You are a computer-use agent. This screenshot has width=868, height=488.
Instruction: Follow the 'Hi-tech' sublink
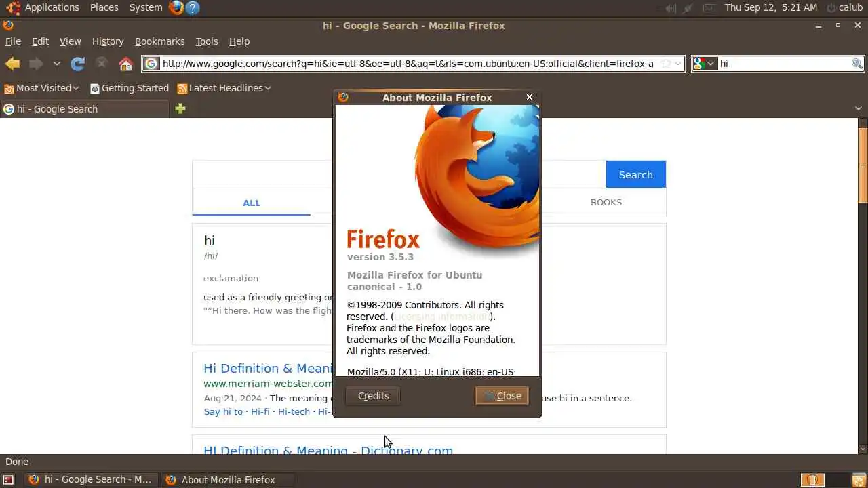(x=294, y=411)
